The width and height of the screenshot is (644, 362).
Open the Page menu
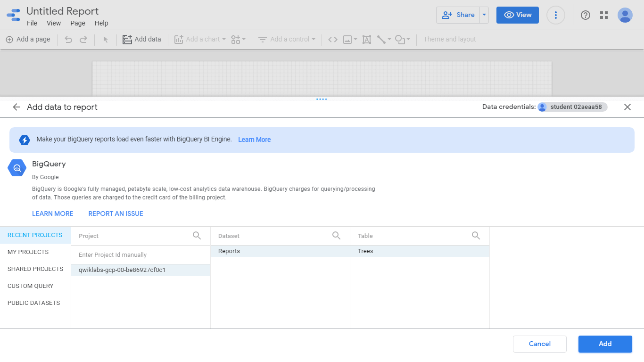[x=78, y=23]
